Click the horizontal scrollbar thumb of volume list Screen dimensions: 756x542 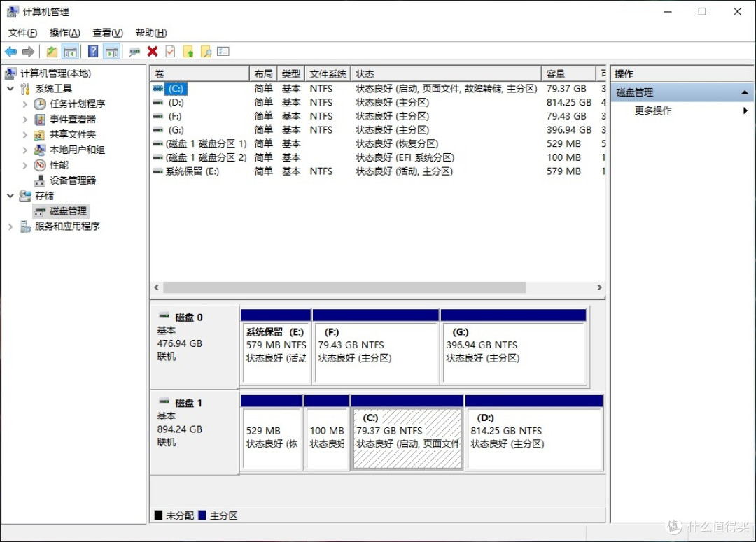coord(344,287)
